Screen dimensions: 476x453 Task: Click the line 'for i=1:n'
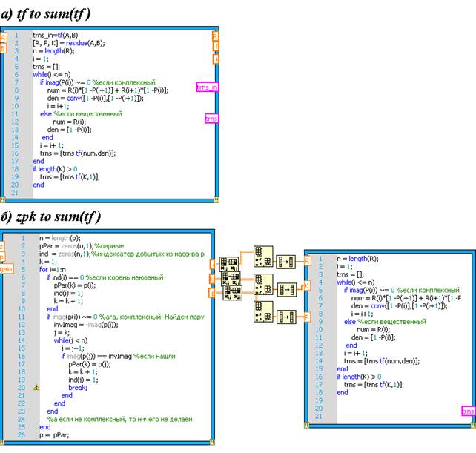click(52, 270)
